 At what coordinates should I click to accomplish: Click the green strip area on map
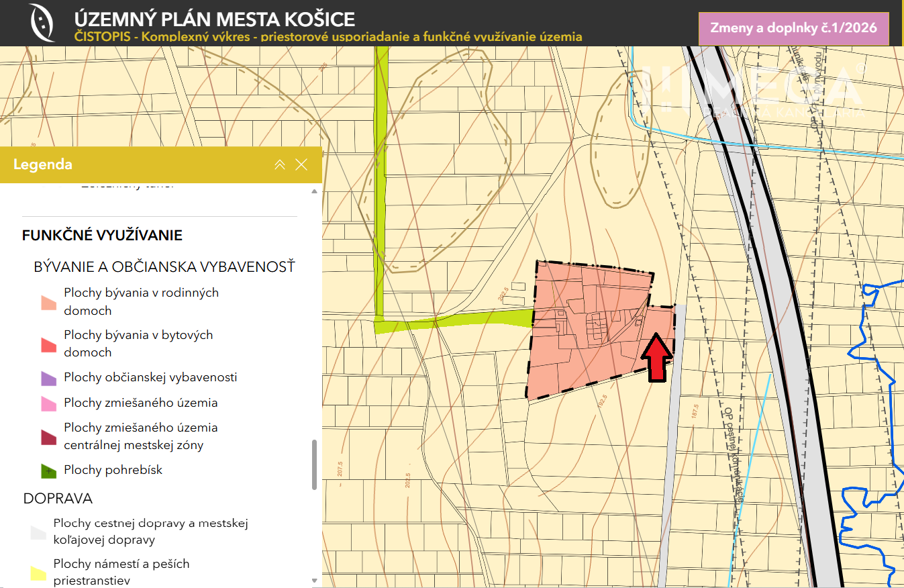pyautogui.click(x=381, y=181)
